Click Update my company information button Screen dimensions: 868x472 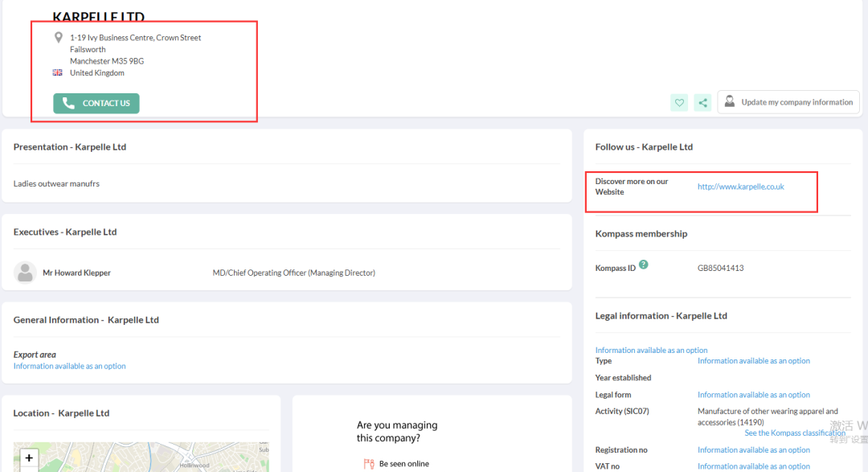pyautogui.click(x=788, y=102)
